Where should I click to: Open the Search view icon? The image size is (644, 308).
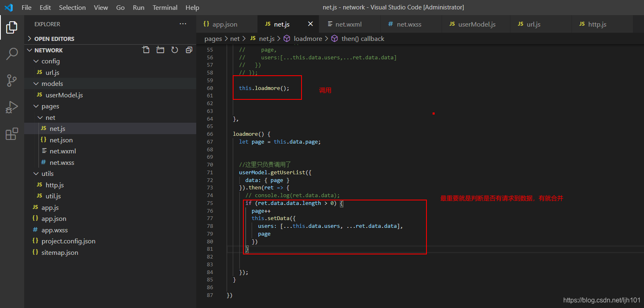point(12,54)
